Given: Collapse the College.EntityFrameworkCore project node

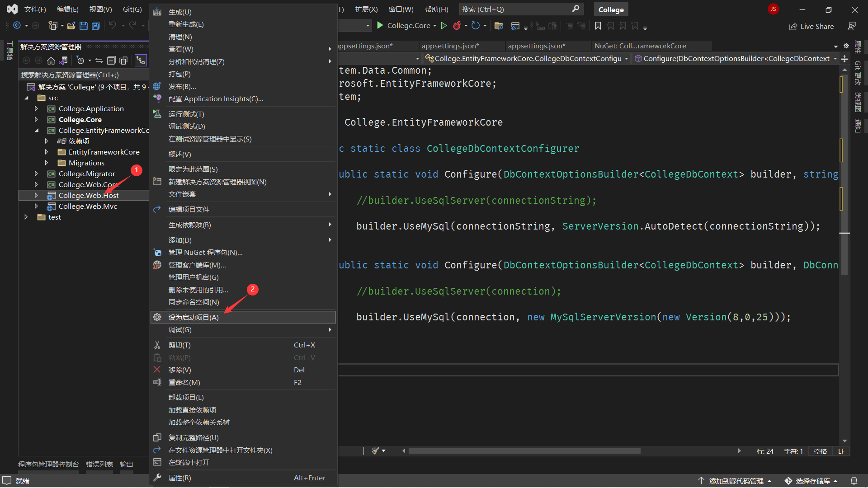Looking at the screenshot, I should 36,130.
